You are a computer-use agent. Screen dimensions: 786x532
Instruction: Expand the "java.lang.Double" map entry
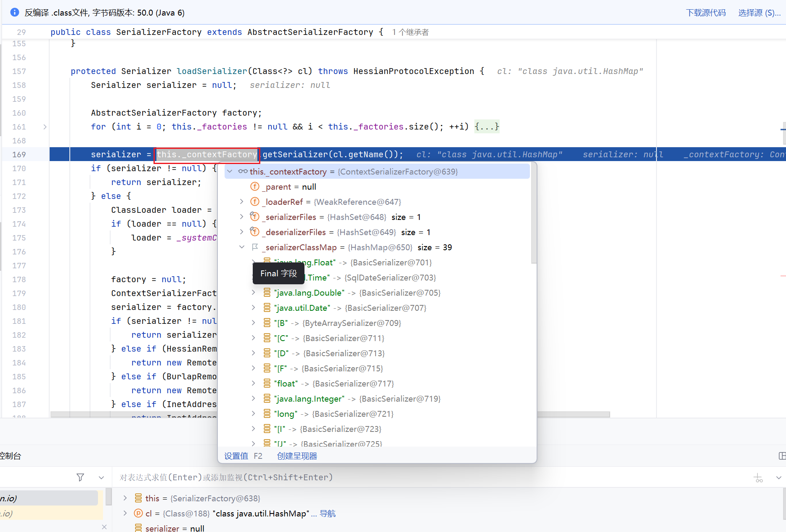tap(254, 292)
